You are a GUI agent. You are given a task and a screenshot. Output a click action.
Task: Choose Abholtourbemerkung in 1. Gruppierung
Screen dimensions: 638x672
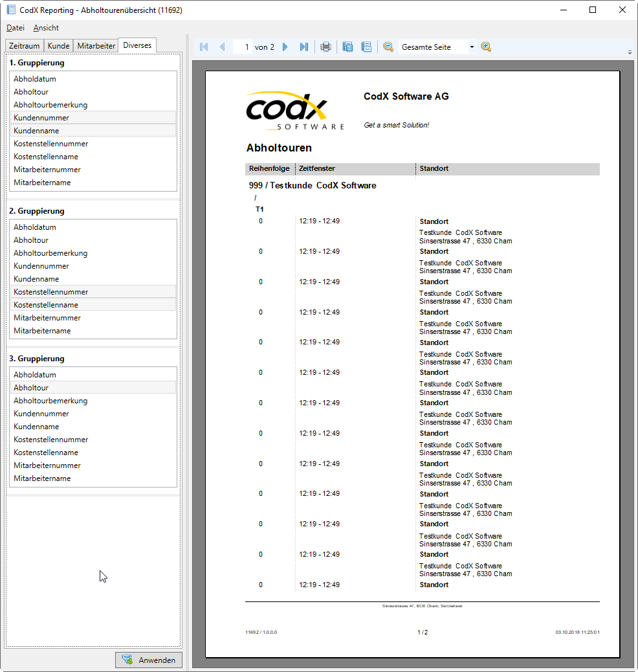93,105
